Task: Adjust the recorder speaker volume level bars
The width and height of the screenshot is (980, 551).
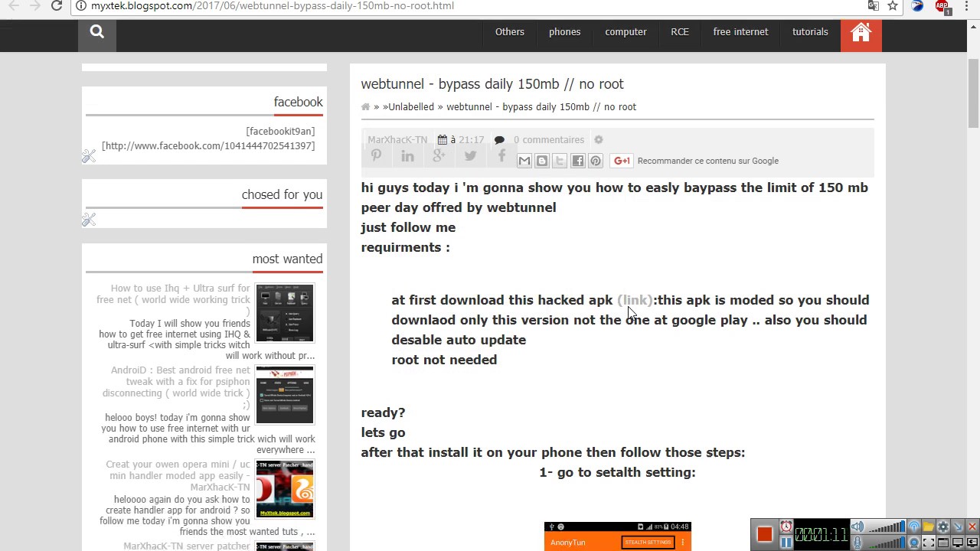Action: tap(887, 527)
